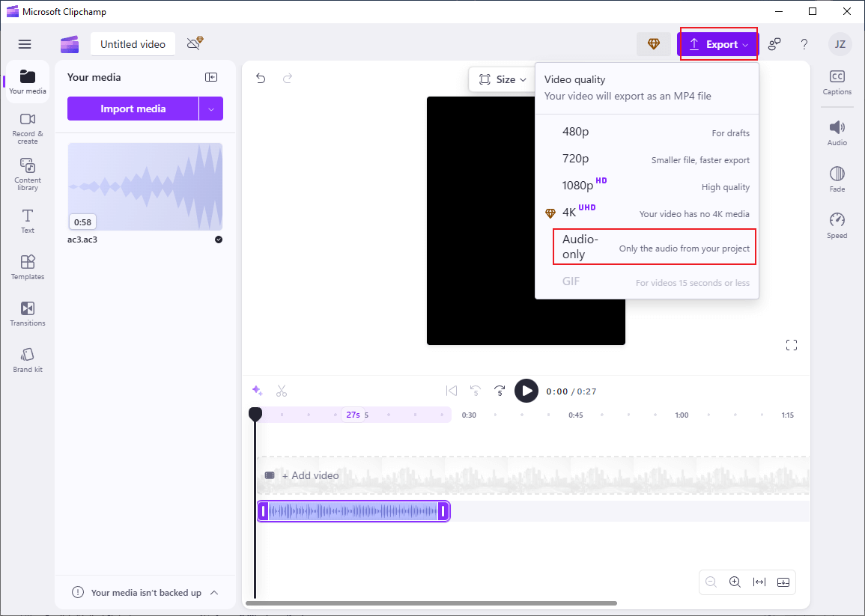
Task: Open the Text panel
Action: pos(28,221)
